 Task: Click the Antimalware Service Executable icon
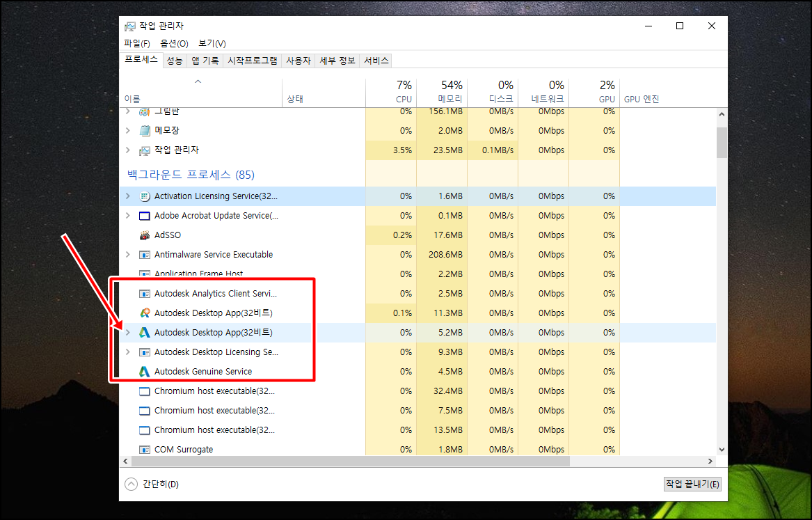click(x=145, y=255)
